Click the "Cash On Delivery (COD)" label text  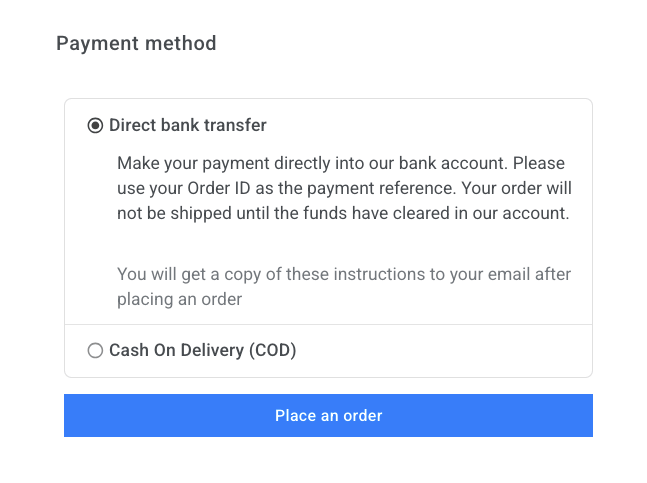(202, 351)
